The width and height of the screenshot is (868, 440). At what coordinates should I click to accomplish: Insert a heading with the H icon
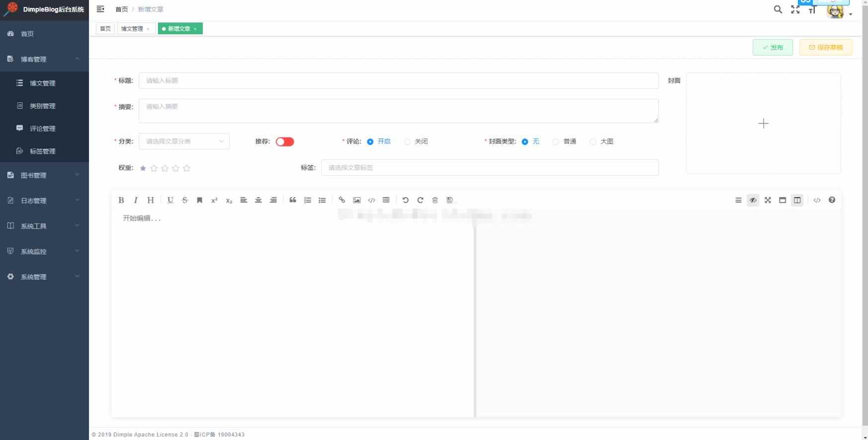click(x=151, y=200)
